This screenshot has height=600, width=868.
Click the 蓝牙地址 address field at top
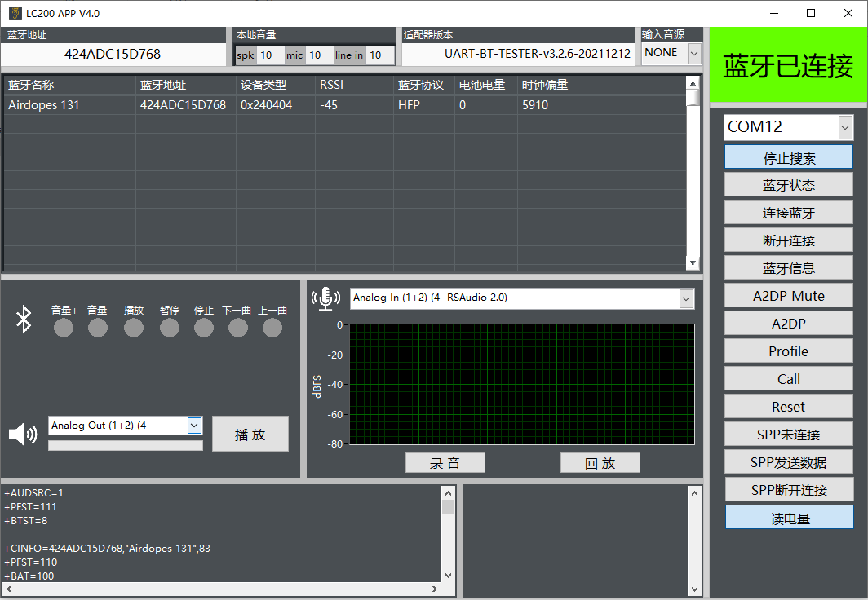[113, 54]
